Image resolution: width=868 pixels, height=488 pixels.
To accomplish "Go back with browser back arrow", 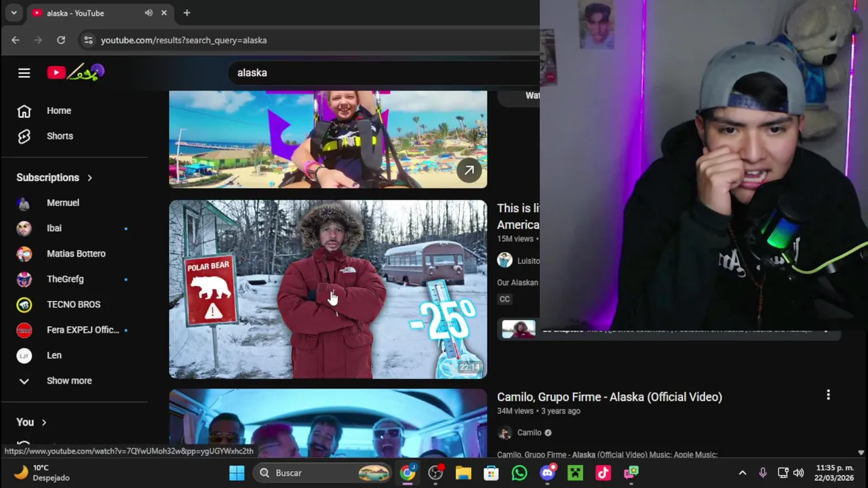I will (16, 40).
